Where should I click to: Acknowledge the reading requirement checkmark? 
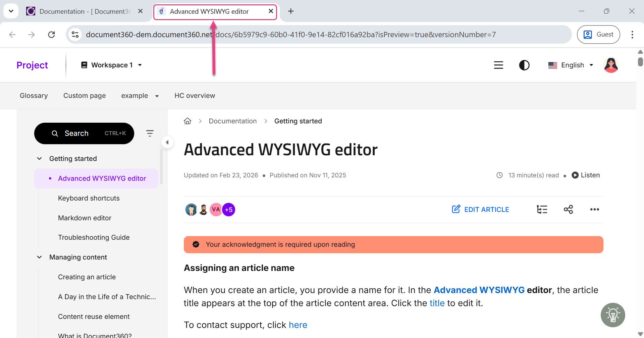[x=196, y=244]
